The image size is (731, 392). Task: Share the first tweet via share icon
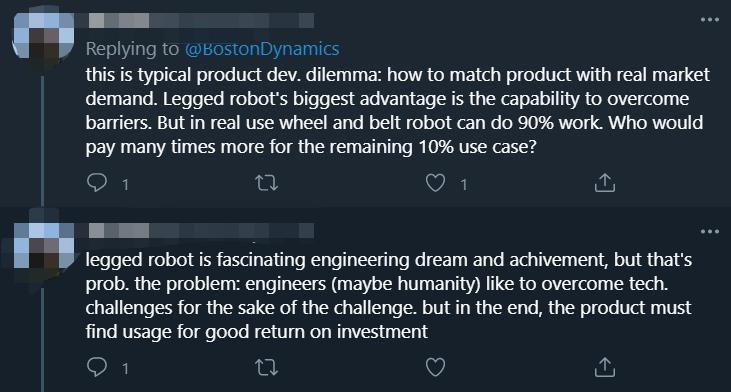[605, 183]
